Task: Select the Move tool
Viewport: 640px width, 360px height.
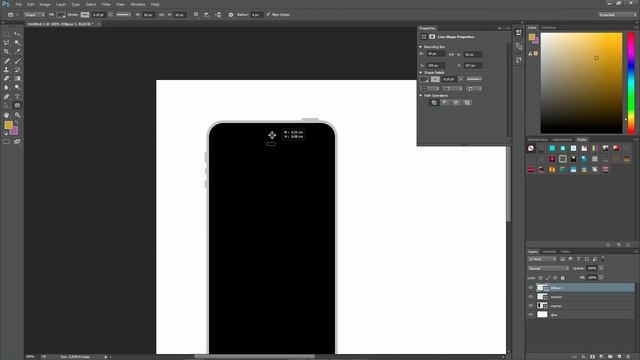Action: click(x=17, y=34)
